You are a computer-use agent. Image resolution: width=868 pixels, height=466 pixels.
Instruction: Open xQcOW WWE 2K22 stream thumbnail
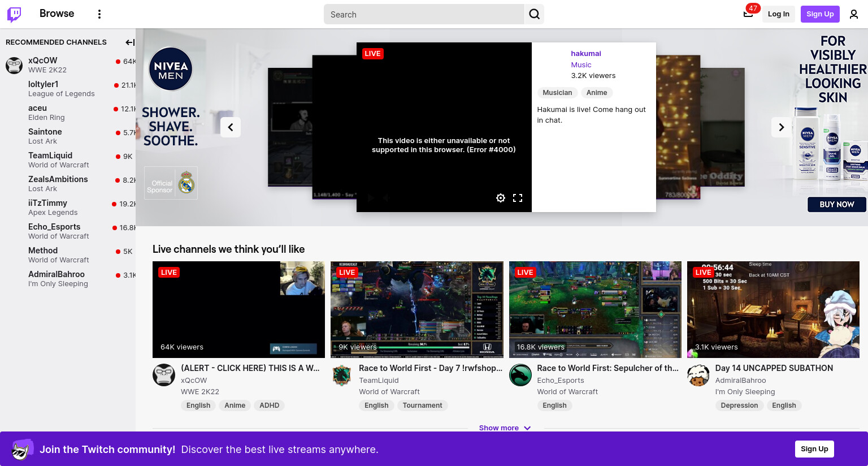point(238,309)
